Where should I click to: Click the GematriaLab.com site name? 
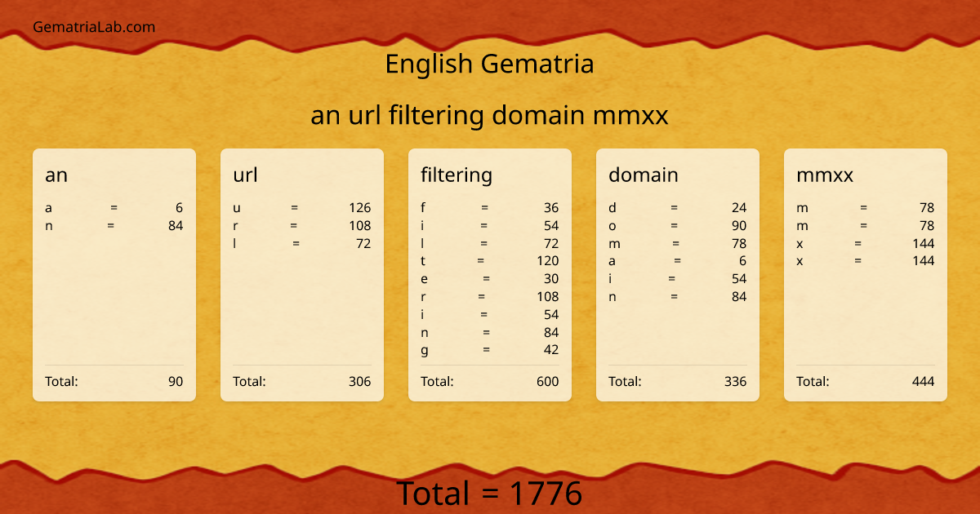tap(94, 27)
